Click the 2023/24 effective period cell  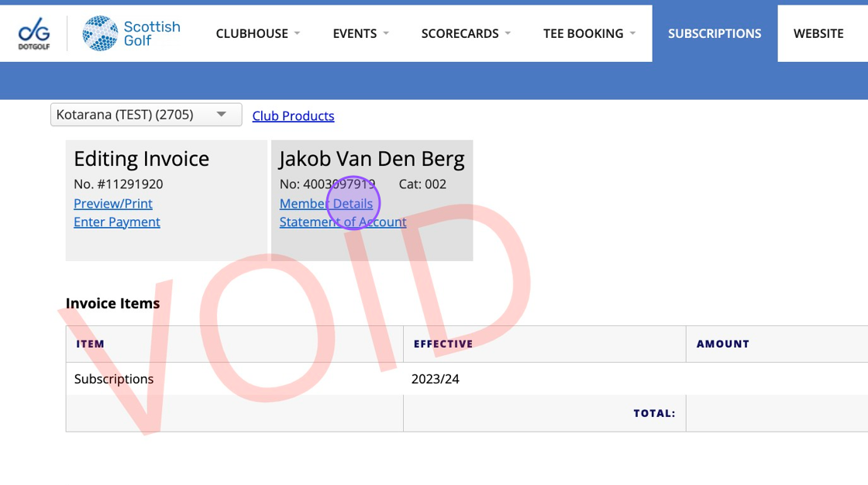coord(435,380)
